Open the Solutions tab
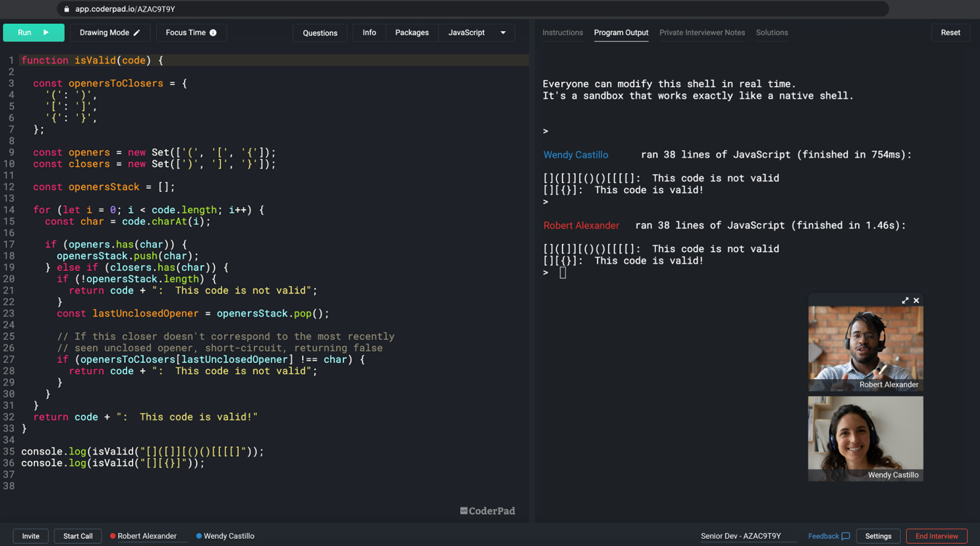 pyautogui.click(x=772, y=33)
